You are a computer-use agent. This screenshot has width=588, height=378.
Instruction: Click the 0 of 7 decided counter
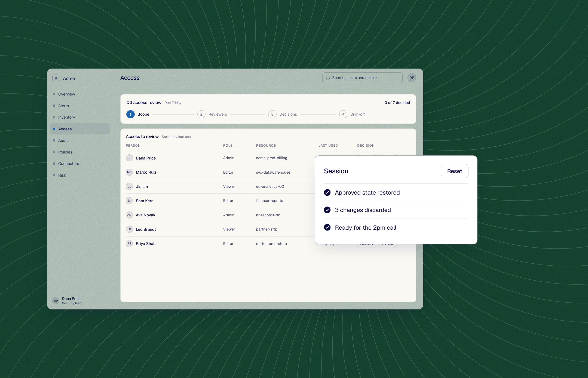(x=397, y=103)
